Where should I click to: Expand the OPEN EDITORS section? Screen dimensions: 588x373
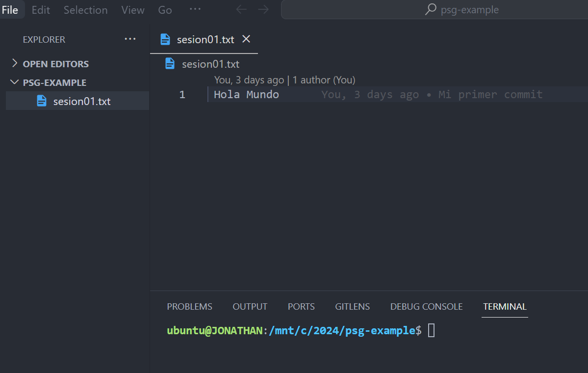coord(14,63)
